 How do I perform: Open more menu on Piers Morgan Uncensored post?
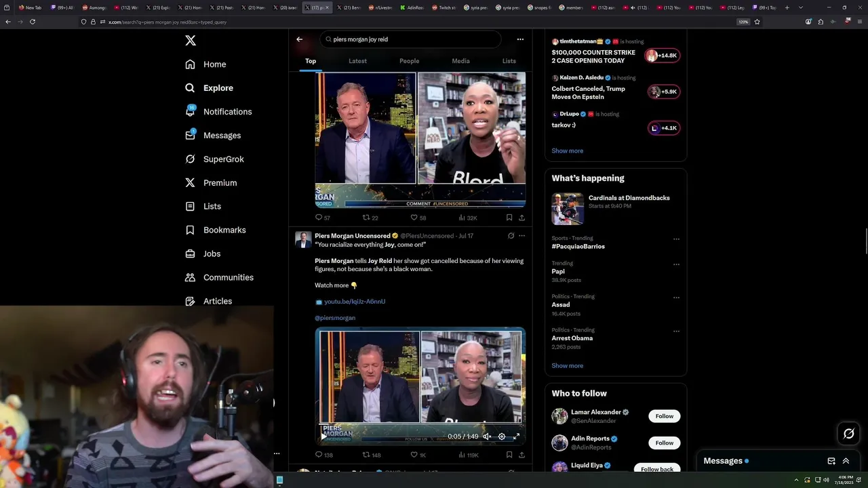pyautogui.click(x=521, y=236)
